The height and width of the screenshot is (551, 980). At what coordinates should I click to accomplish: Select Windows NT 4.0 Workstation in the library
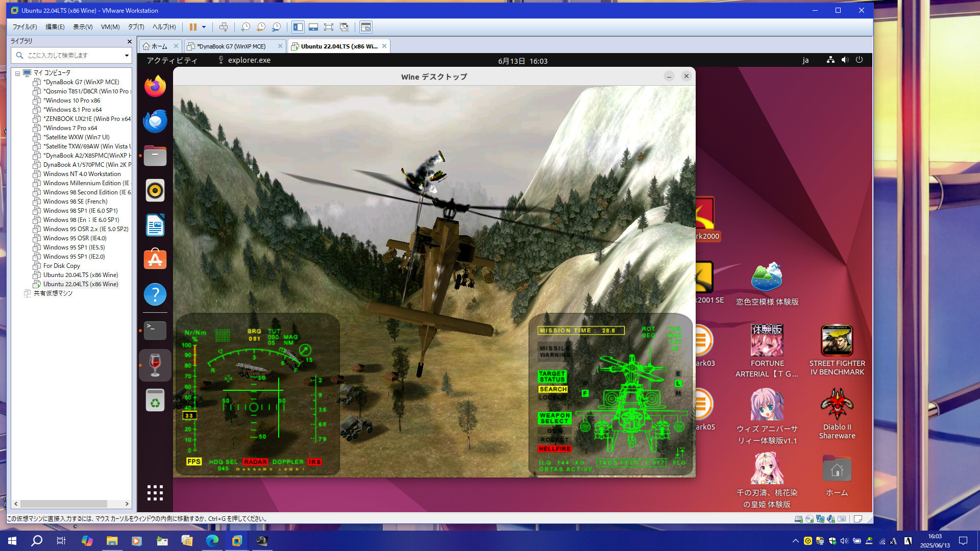coord(82,174)
